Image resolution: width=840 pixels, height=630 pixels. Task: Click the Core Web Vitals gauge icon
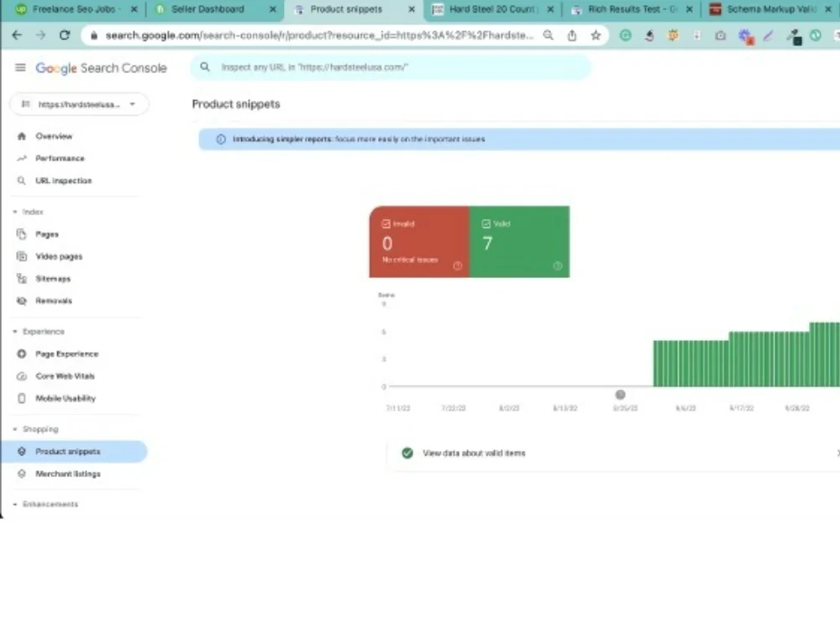22,376
